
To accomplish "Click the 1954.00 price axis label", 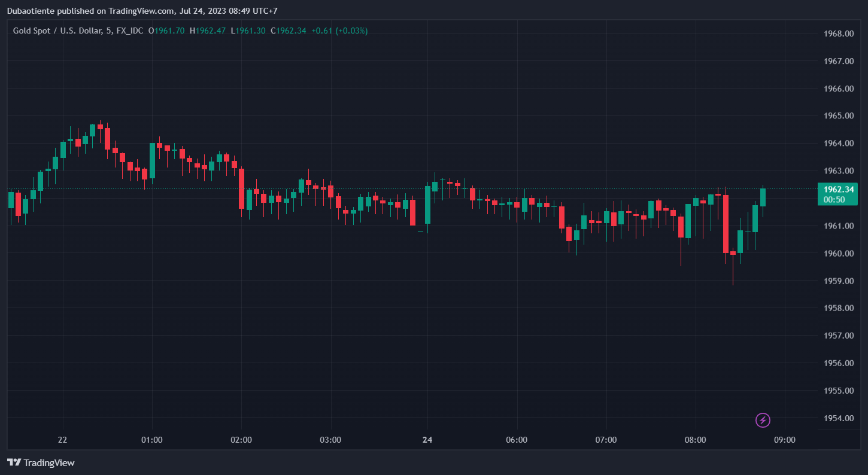I will pos(837,418).
